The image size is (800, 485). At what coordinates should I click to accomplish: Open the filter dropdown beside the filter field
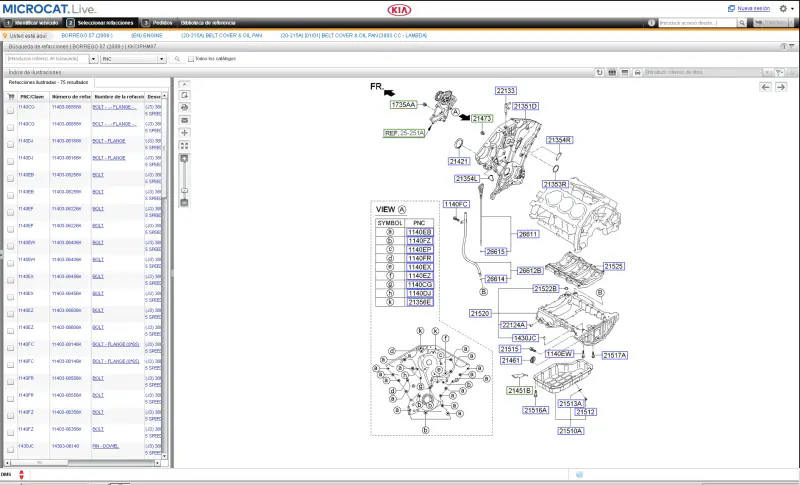780,72
